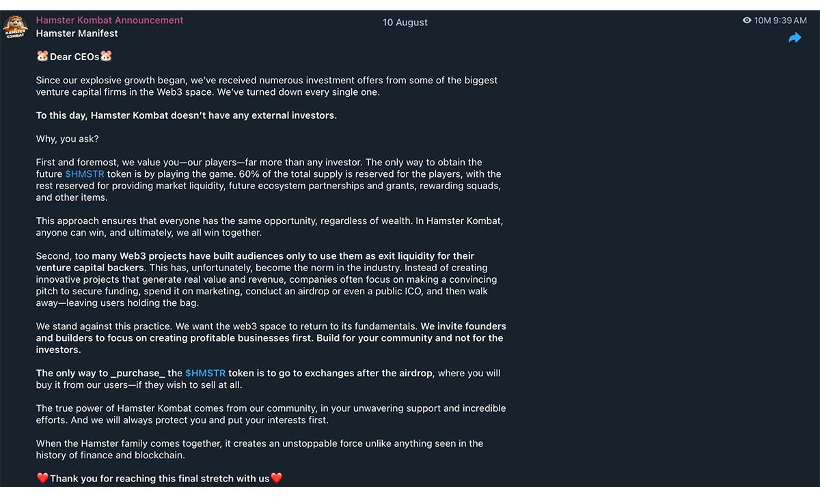Click the 'We stand against this practice' paragraph

point(271,338)
